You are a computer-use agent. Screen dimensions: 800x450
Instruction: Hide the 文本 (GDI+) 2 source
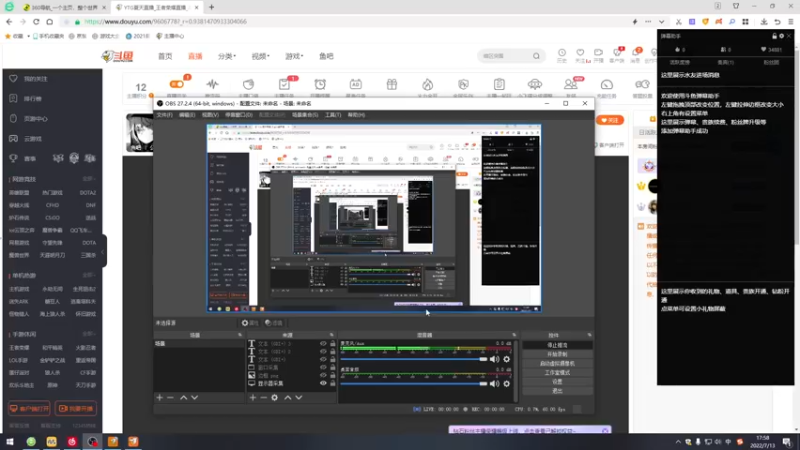coord(323,352)
